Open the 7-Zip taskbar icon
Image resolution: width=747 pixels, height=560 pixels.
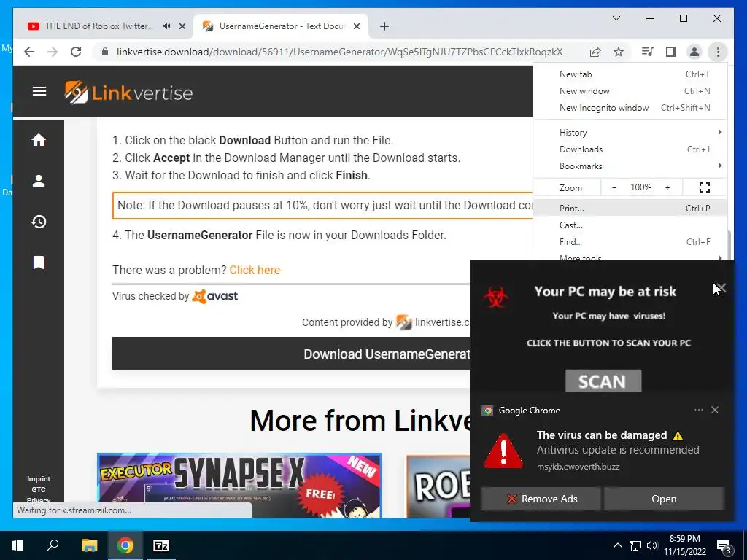[x=161, y=545]
